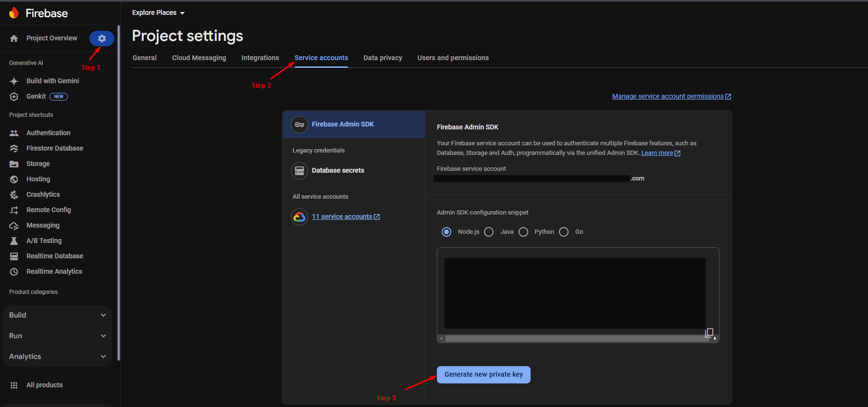
Task: Click the Crashlytics bug-gear icon
Action: tap(14, 195)
